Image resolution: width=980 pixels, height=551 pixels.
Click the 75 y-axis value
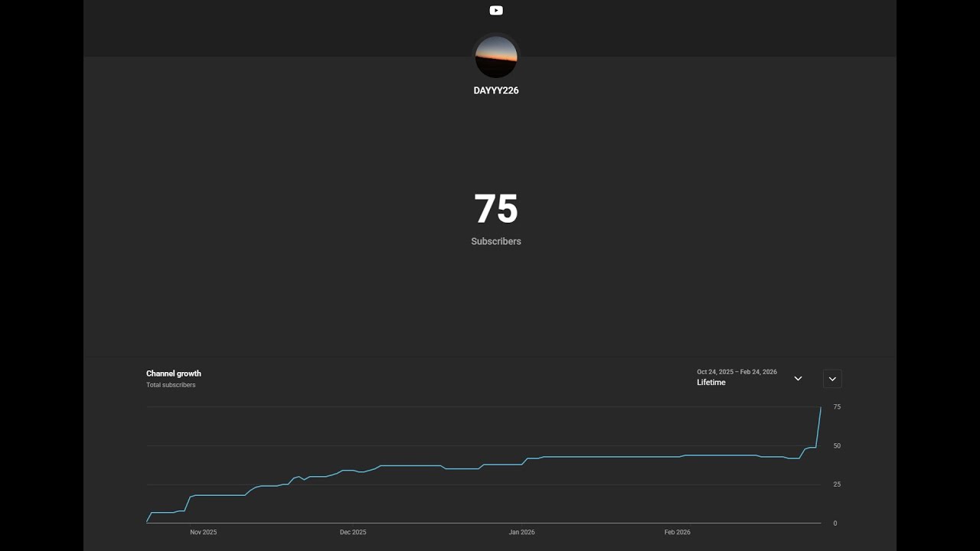837,407
